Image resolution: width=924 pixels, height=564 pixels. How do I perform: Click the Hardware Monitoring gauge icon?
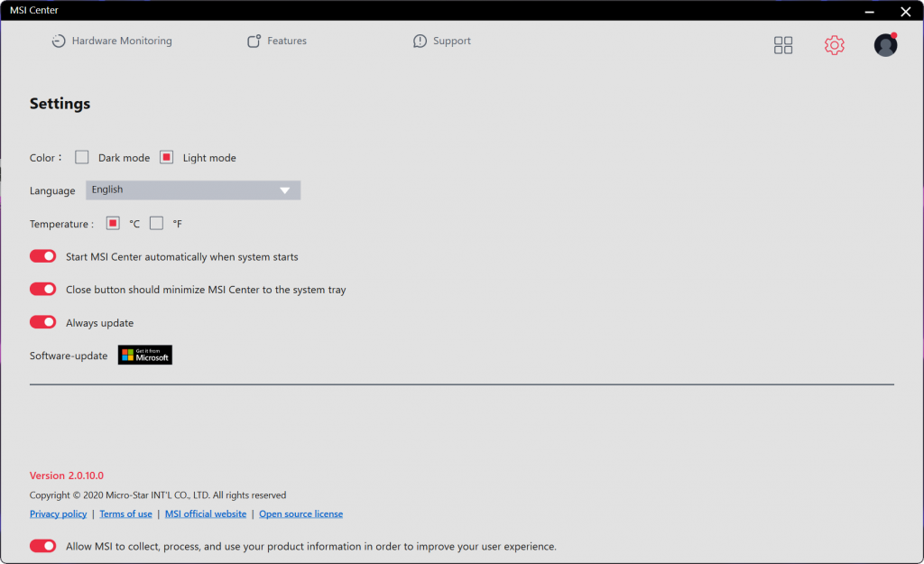[x=59, y=42]
